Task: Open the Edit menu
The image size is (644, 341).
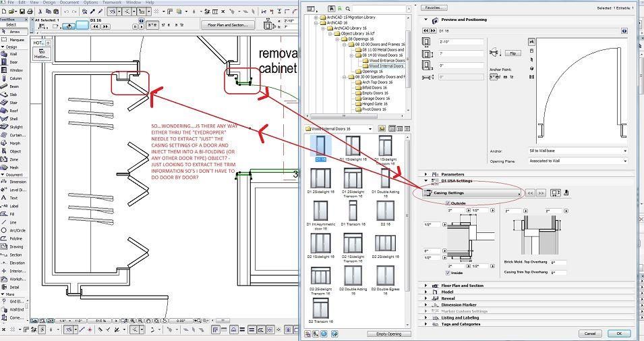Action: tap(22, 2)
